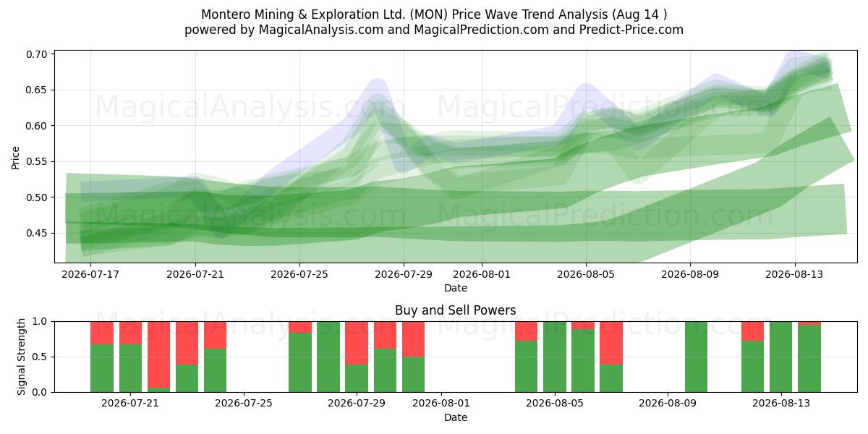Click the lone full green bar near 2026-08-09
This screenshot has height=434, width=868.
pos(696,357)
